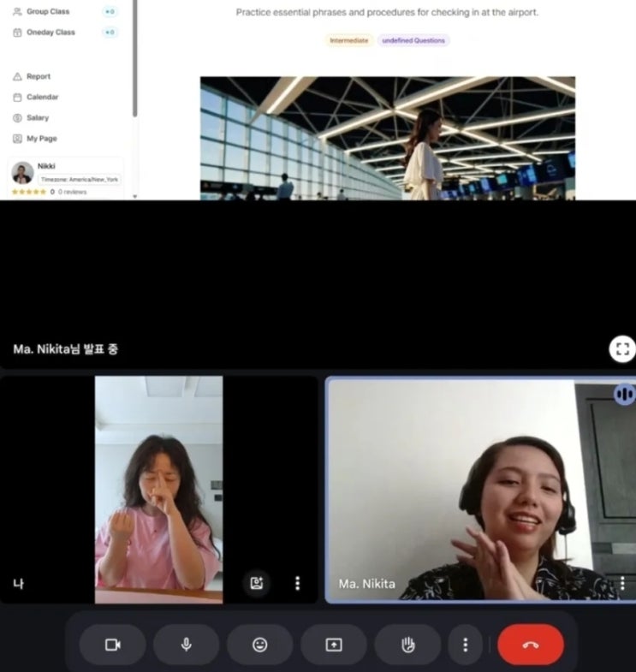Click the sidebar vertical scrollbar

135,58
